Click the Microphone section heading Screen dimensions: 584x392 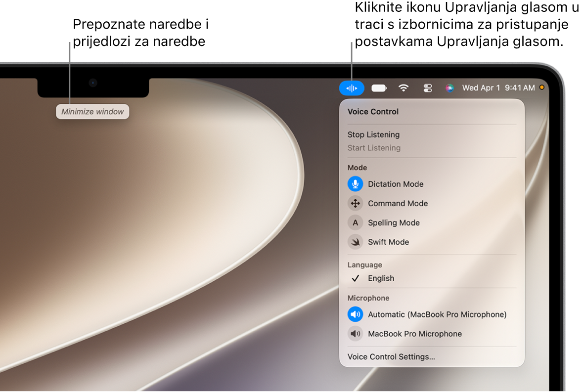(368, 298)
